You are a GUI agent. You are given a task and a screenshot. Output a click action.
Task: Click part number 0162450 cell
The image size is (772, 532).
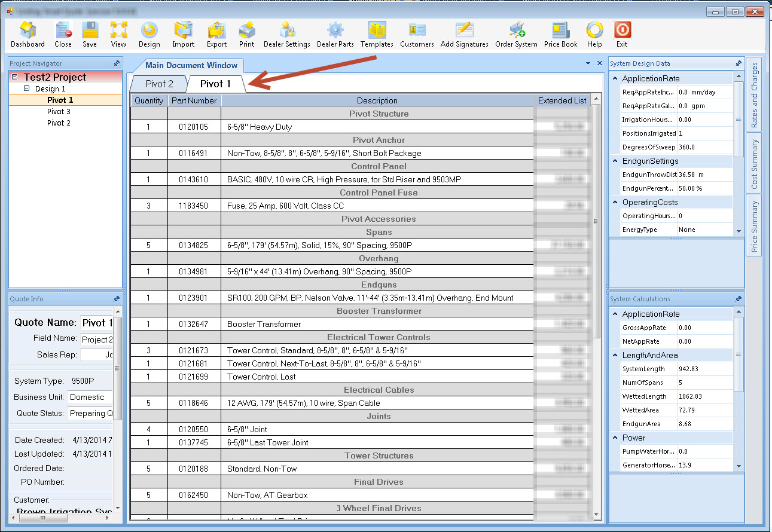194,495
